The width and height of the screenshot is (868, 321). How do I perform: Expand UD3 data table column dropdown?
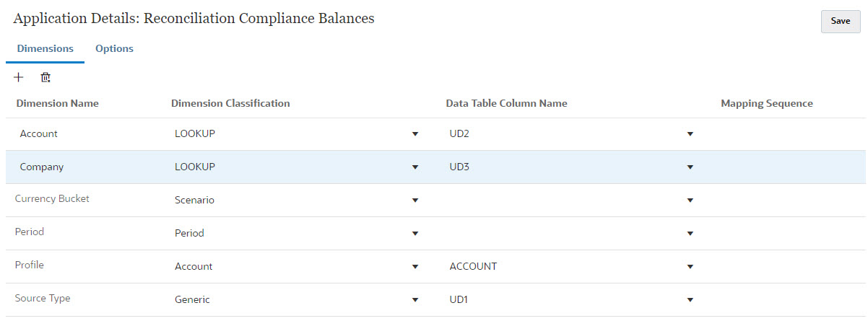click(690, 167)
